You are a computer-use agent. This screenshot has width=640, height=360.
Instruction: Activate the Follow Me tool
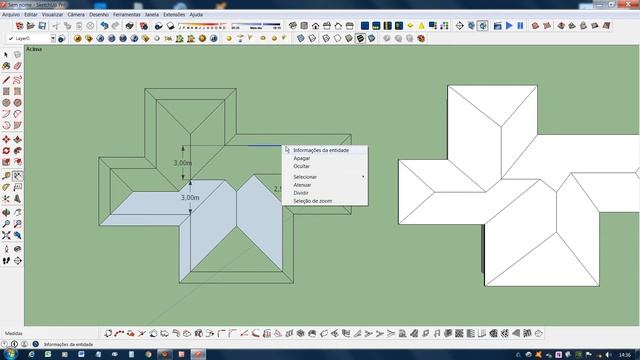click(x=18, y=151)
